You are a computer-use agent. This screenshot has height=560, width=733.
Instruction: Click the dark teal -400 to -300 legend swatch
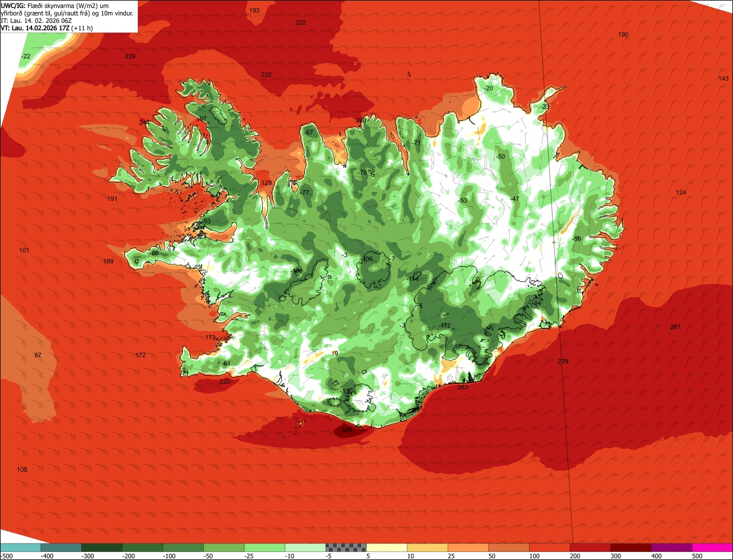pos(61,547)
